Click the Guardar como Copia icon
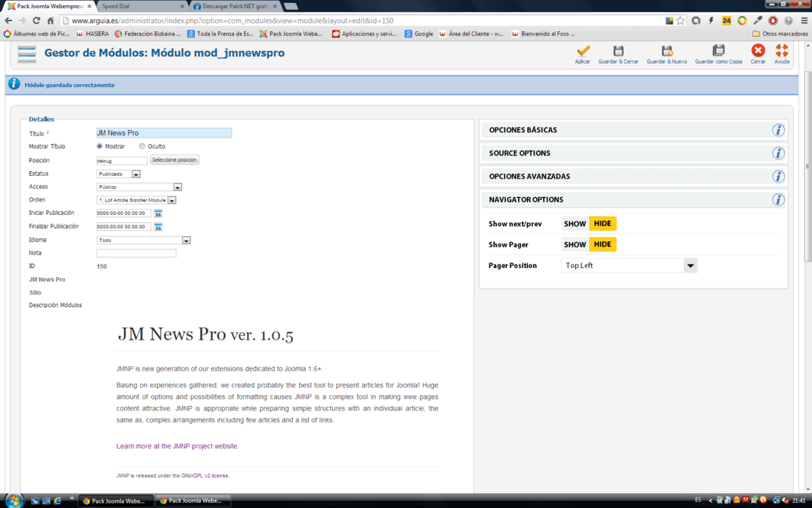 (x=718, y=51)
